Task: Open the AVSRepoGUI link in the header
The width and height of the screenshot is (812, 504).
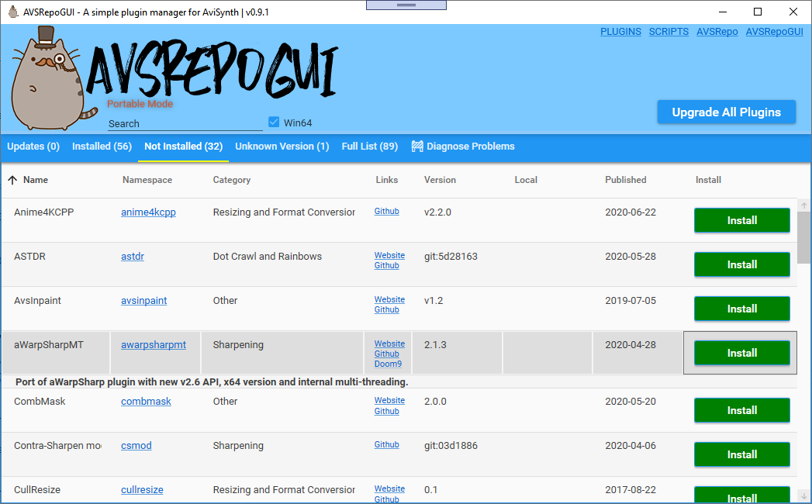Action: coord(774,32)
